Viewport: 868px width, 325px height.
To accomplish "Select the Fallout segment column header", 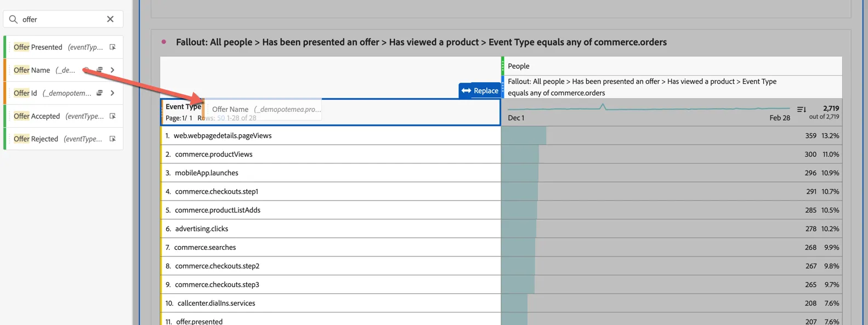I will [672, 87].
